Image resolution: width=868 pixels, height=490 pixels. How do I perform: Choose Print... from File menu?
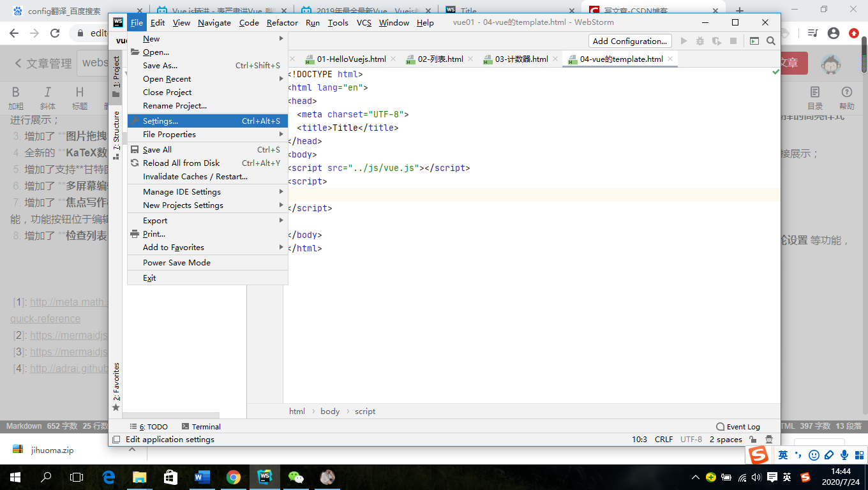point(207,234)
